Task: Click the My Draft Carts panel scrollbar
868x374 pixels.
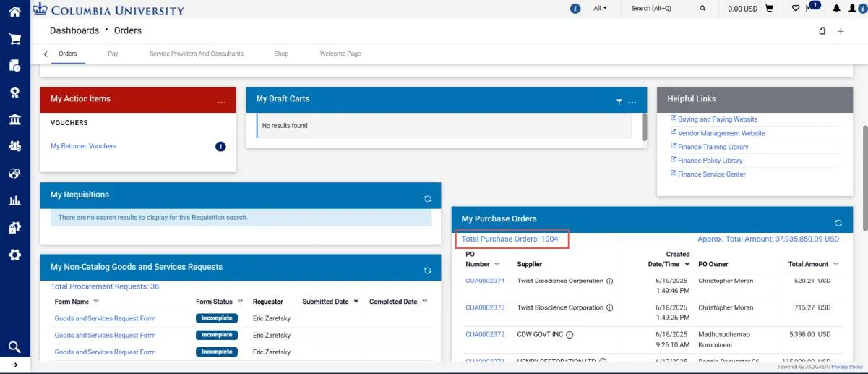Action: click(x=644, y=126)
